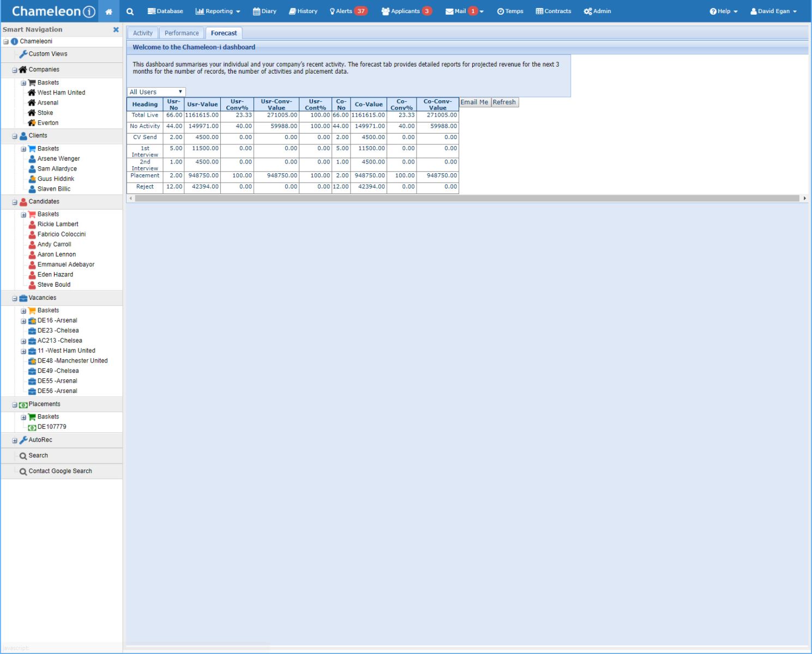Image resolution: width=812 pixels, height=654 pixels.
Task: Open the Contracts section
Action: point(554,11)
